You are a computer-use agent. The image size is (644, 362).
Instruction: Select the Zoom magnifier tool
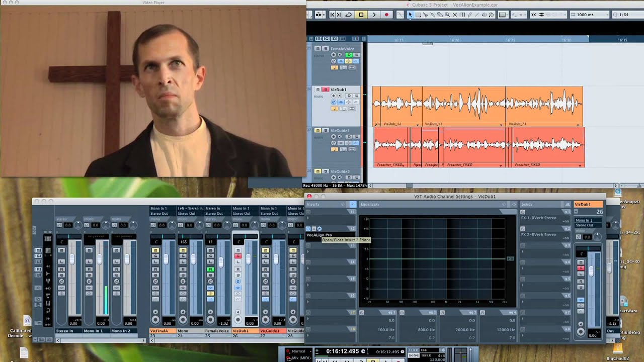[447, 15]
